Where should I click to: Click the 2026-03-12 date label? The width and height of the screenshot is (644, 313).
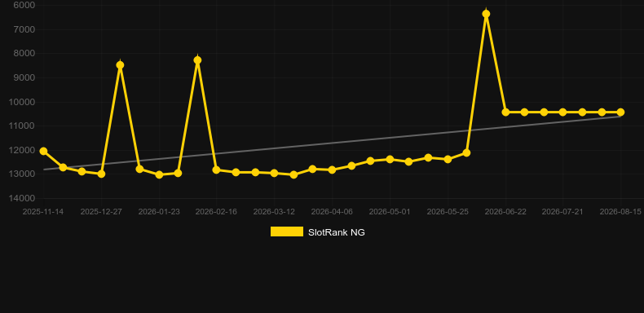tap(274, 212)
